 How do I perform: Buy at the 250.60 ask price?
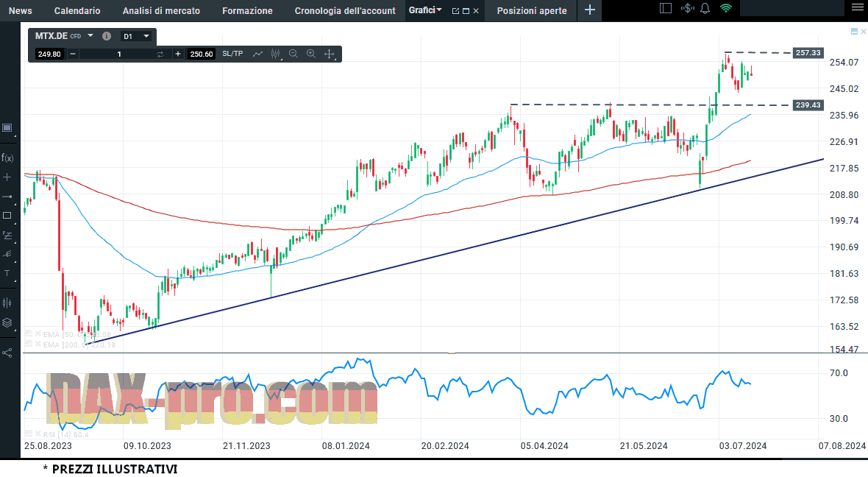click(202, 54)
